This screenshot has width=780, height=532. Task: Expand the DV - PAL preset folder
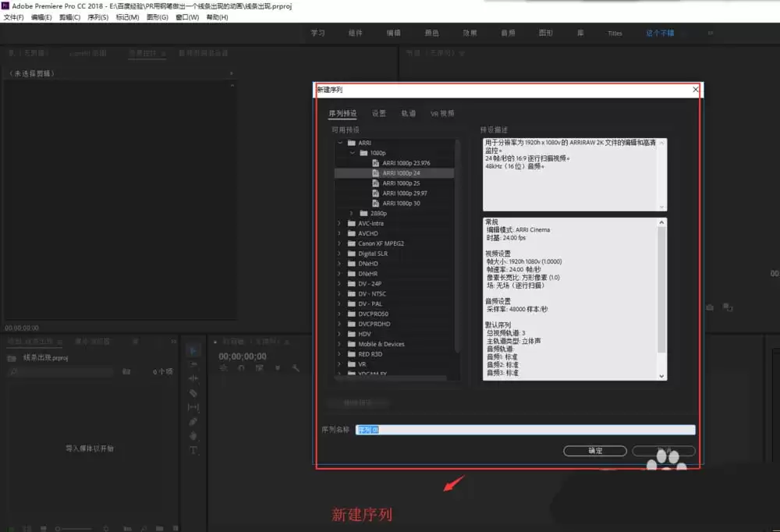point(340,304)
